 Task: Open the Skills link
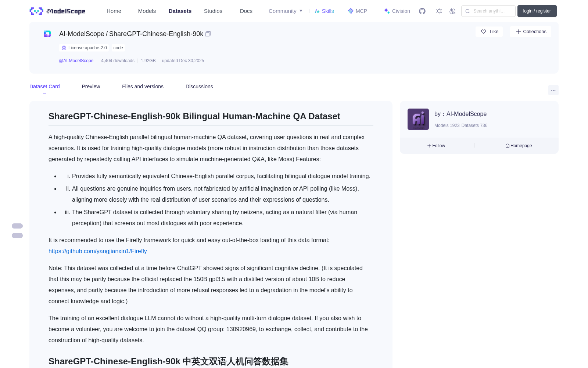pos(325,11)
